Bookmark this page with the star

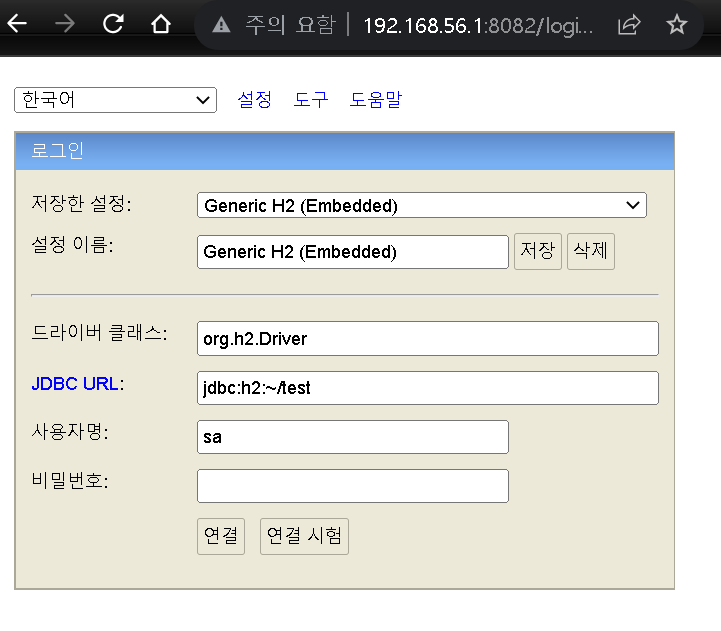coord(676,24)
